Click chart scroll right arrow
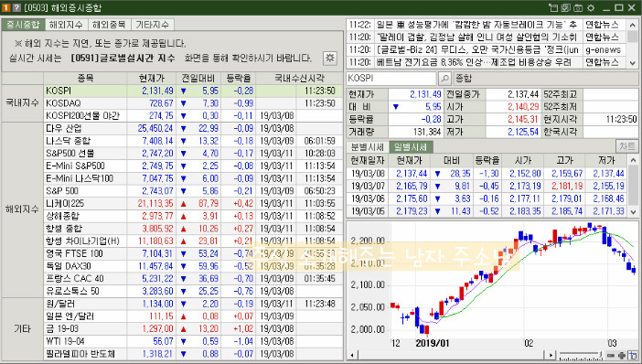Screen dimensions: 642x364 point(551,355)
